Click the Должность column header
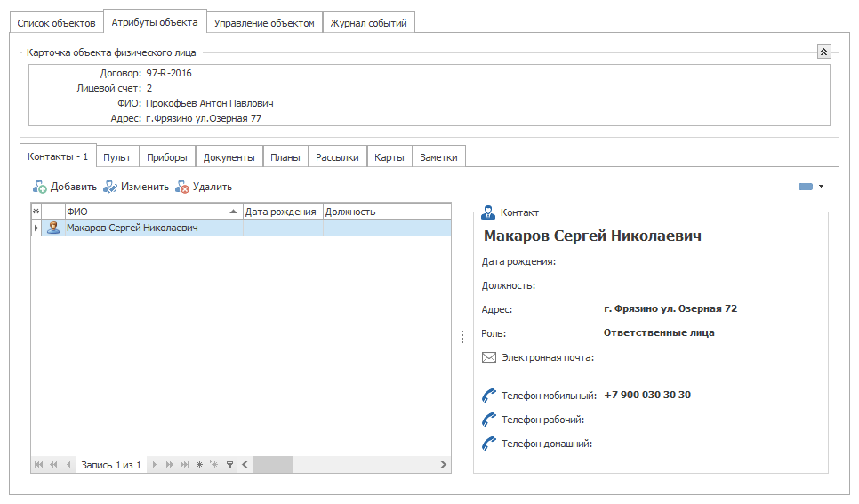This screenshot has width=859, height=504. click(x=387, y=212)
